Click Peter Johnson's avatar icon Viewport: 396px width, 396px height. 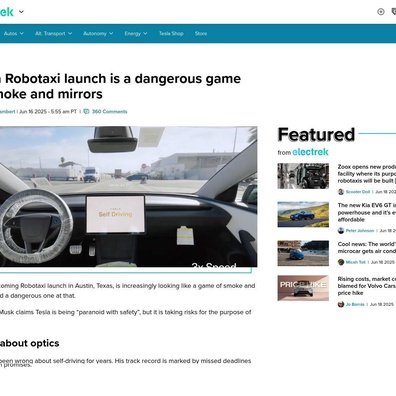pos(341,231)
